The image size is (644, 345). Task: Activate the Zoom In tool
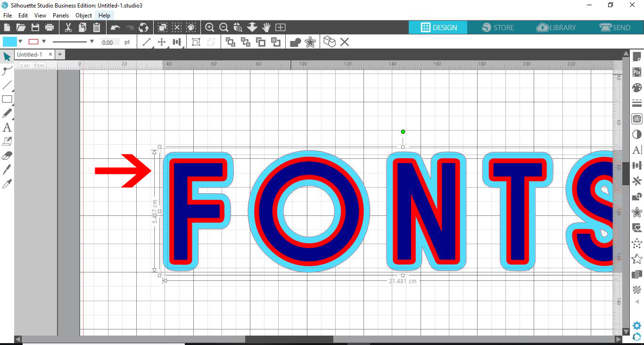pos(210,27)
